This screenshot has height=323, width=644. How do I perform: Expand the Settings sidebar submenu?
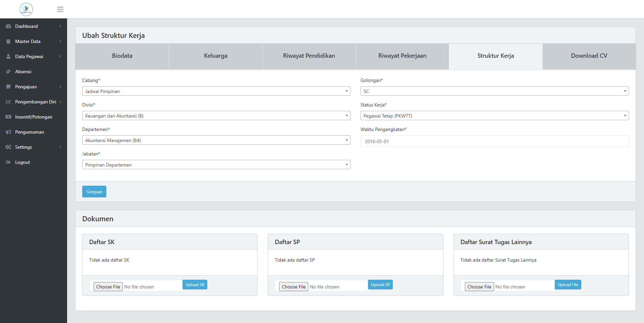[34, 147]
